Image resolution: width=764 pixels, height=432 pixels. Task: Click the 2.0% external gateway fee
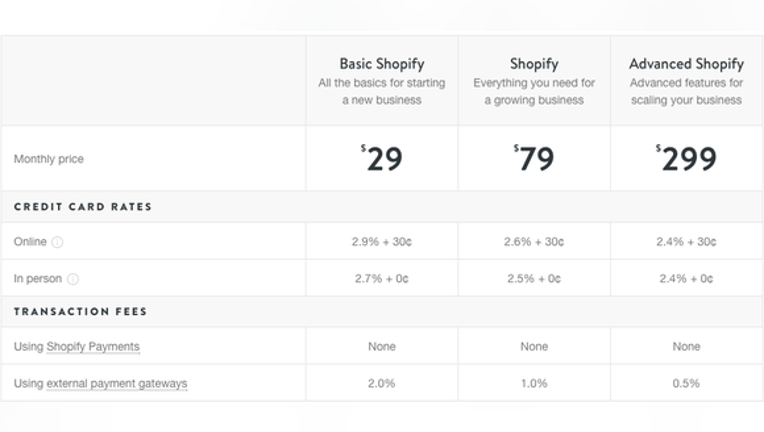[x=382, y=383]
